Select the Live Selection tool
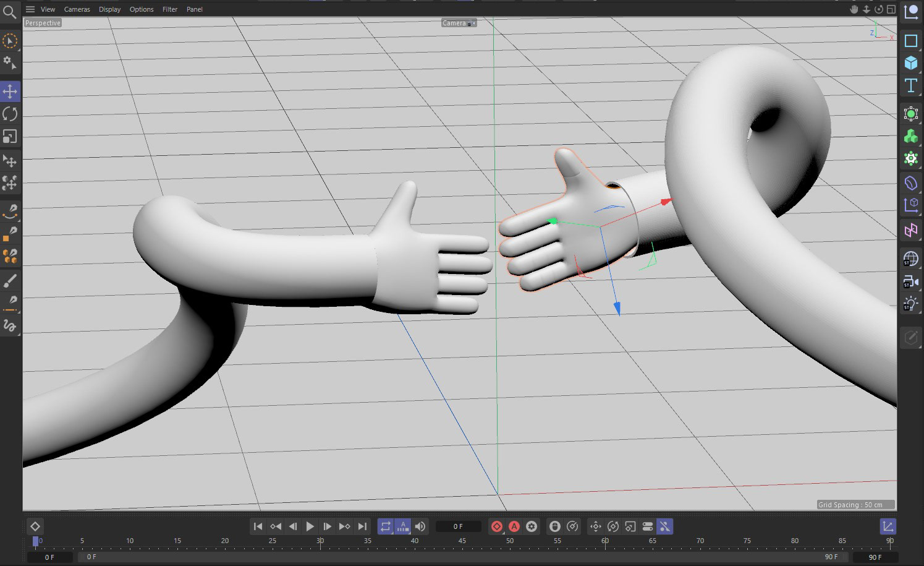The image size is (924, 566). click(x=10, y=41)
